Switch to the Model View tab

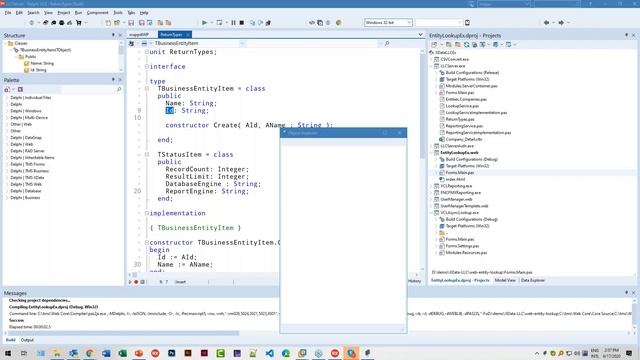pos(505,280)
